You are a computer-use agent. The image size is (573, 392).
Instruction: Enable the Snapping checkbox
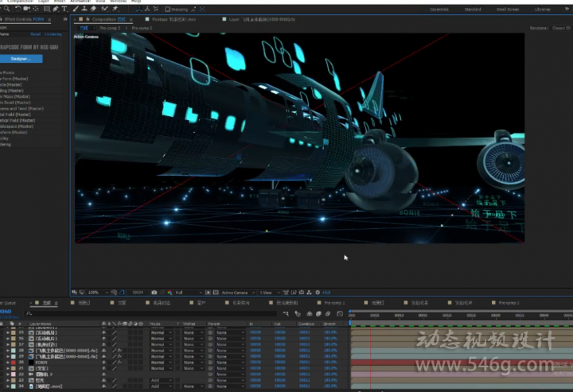pyautogui.click(x=167, y=9)
